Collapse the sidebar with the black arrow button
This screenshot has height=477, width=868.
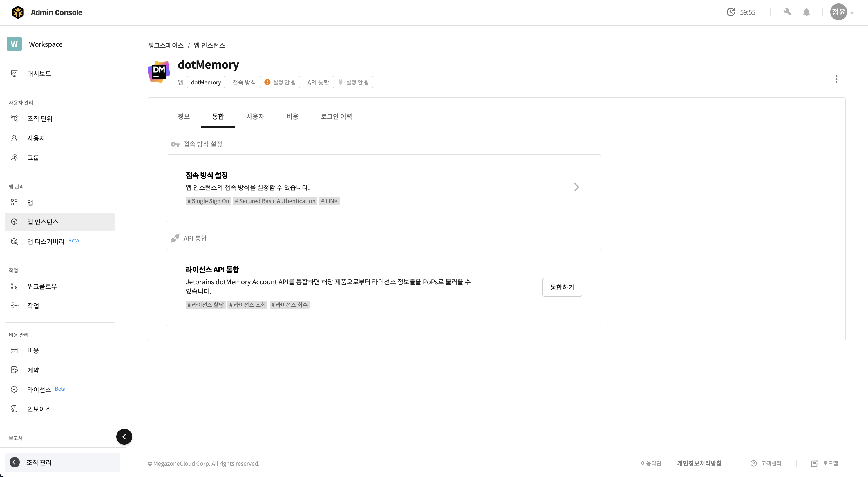pos(124,437)
